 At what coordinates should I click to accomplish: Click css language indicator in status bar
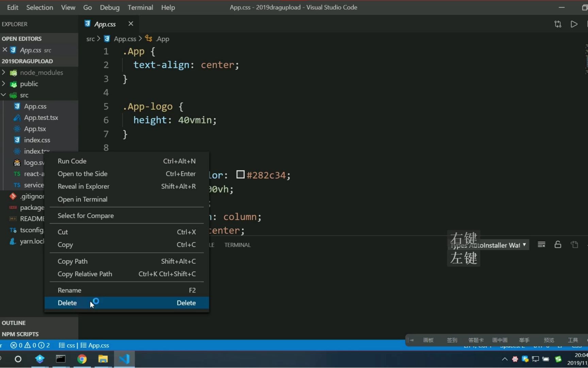pos(67,345)
